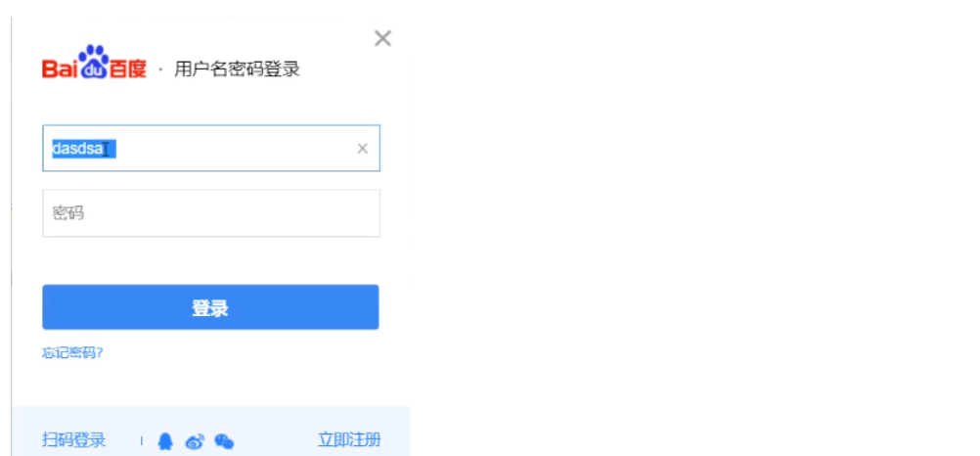980x456 pixels.
Task: Click the light blue footer bar
Action: 210,431
